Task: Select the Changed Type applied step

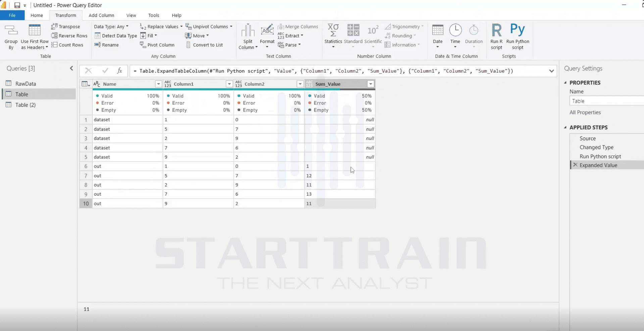Action: click(x=597, y=147)
